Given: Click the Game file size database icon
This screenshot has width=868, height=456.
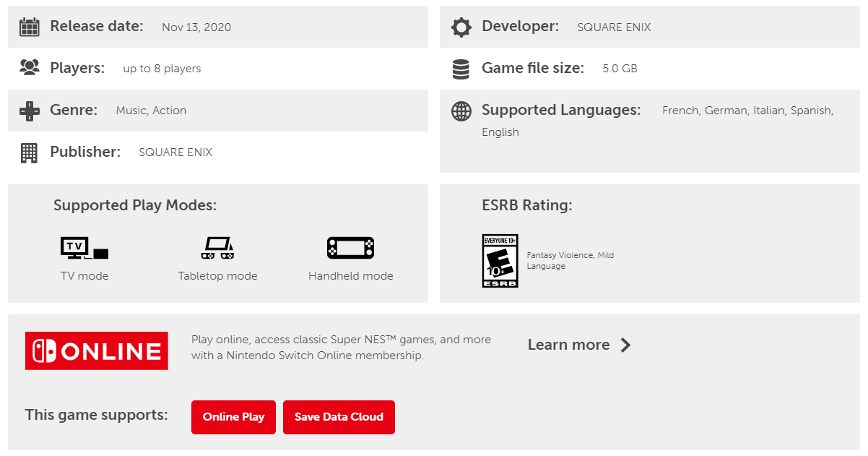Looking at the screenshot, I should click(x=461, y=69).
